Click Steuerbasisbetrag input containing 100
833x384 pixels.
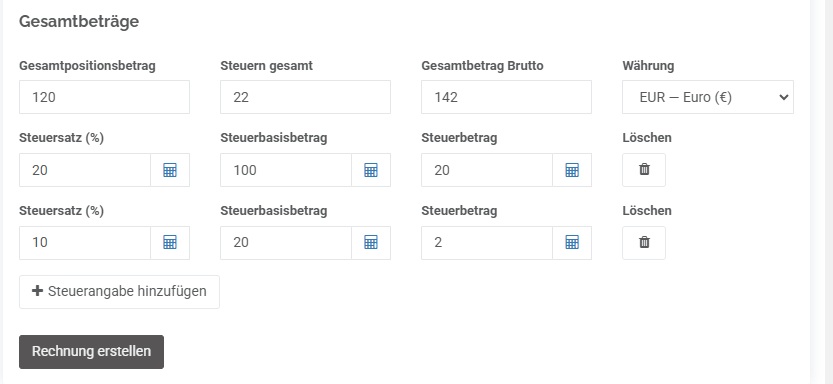coord(286,170)
